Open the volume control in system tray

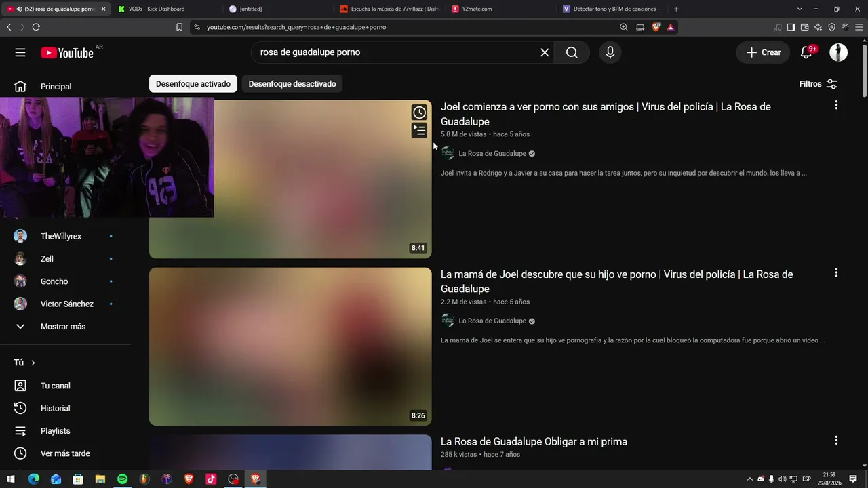(x=783, y=479)
